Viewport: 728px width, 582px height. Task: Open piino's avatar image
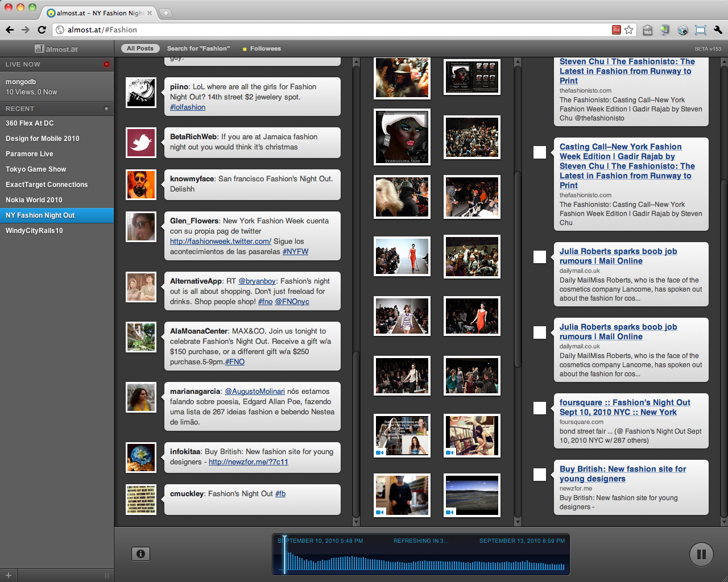pos(141,92)
